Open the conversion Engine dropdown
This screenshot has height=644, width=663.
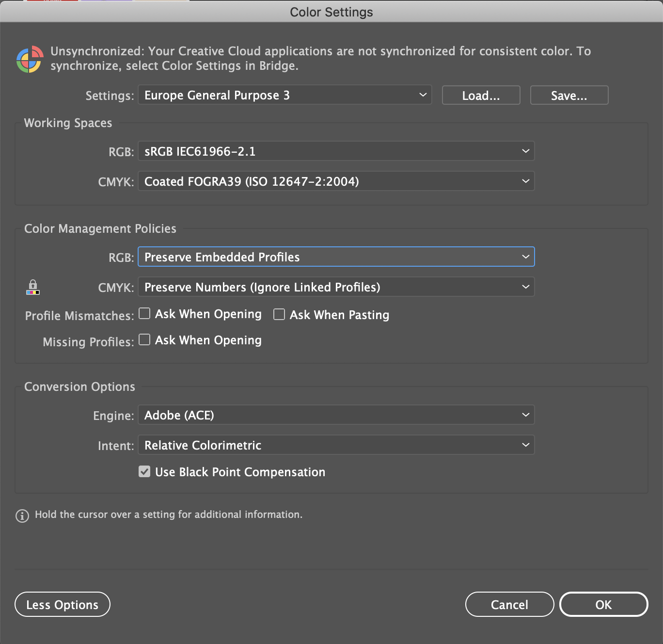[336, 415]
